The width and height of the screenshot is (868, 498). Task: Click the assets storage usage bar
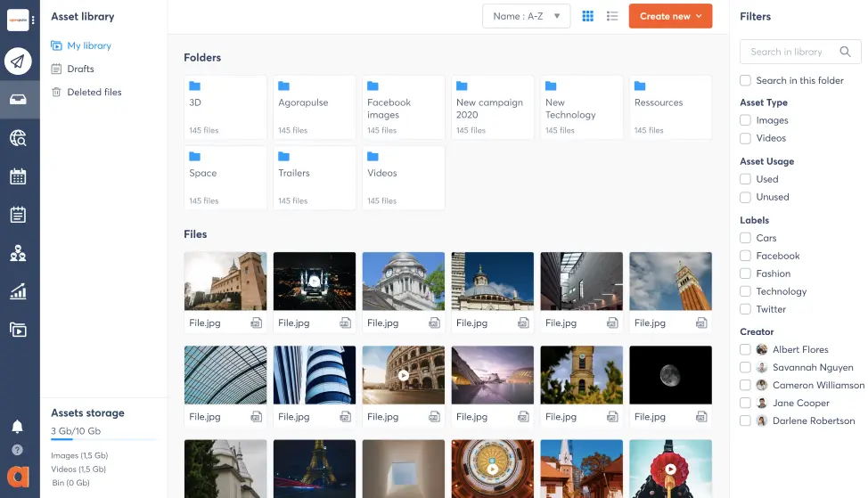103,439
